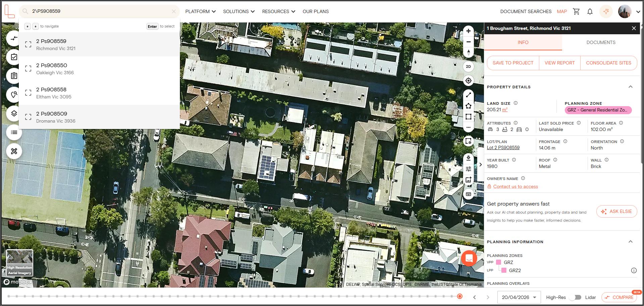Open the pencil and ruler design tool
This screenshot has height=306, width=644.
(14, 151)
